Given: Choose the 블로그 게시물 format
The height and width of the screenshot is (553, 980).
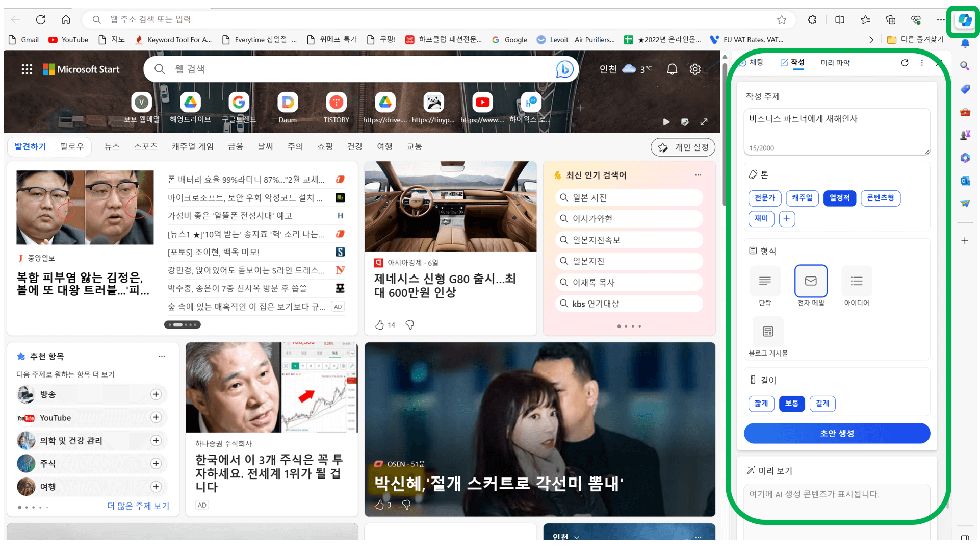Looking at the screenshot, I should pos(768,332).
